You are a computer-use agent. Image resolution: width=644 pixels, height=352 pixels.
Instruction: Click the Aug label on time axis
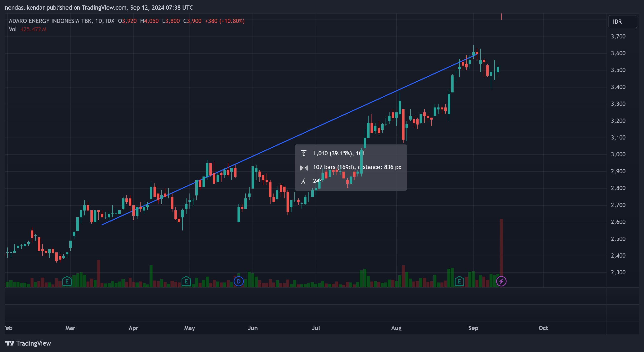point(396,328)
